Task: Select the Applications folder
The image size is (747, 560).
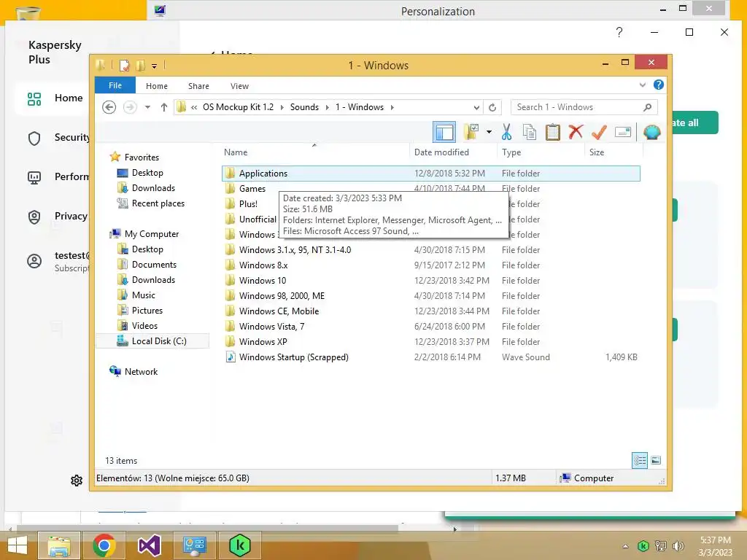Action: (430, 174)
